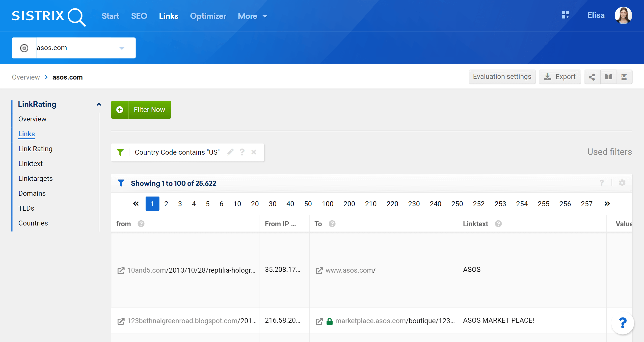Open the Start menu item

pyautogui.click(x=110, y=16)
